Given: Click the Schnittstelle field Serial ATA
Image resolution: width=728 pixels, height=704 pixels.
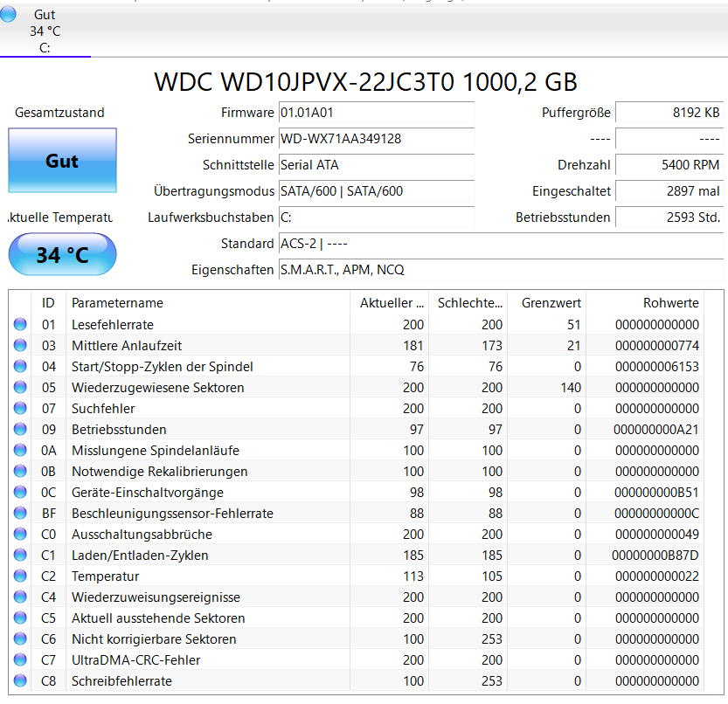Looking at the screenshot, I should pyautogui.click(x=377, y=165).
